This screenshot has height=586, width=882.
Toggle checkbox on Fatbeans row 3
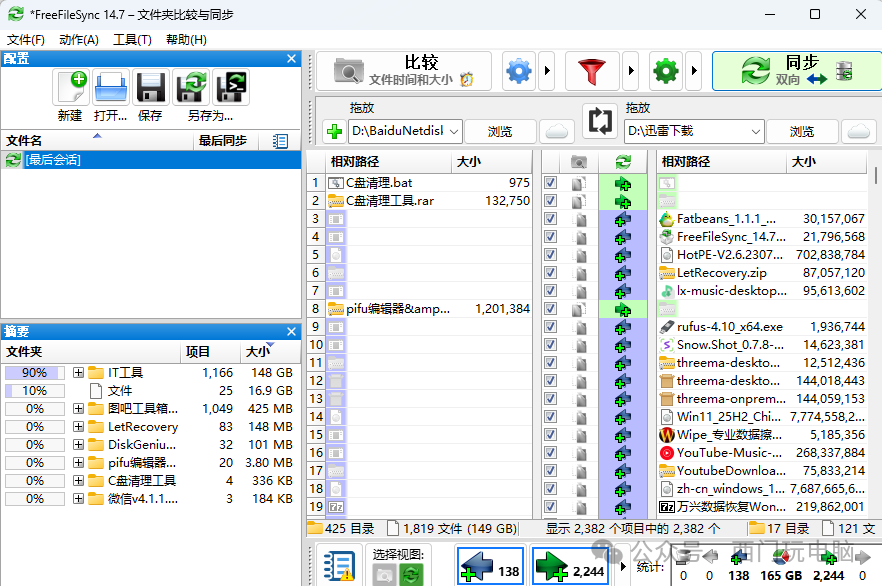pos(550,219)
